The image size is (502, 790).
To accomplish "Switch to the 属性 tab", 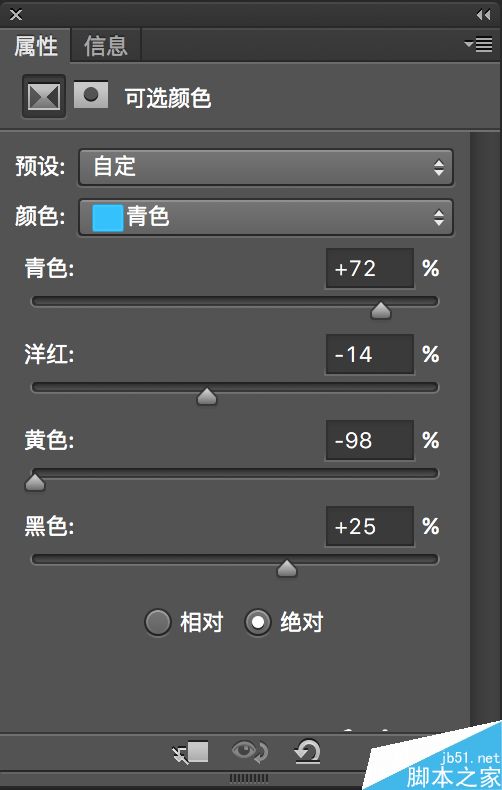I will point(35,46).
